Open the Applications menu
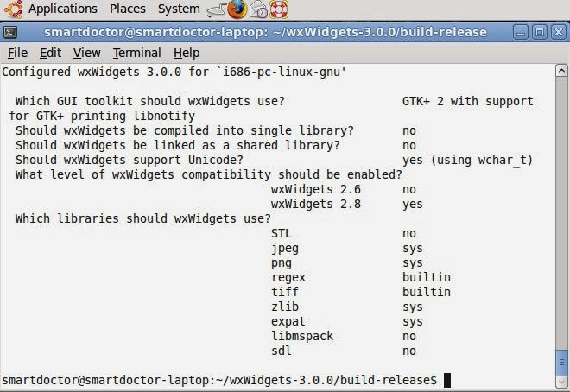Image resolution: width=570 pixels, height=392 pixels. point(63,9)
